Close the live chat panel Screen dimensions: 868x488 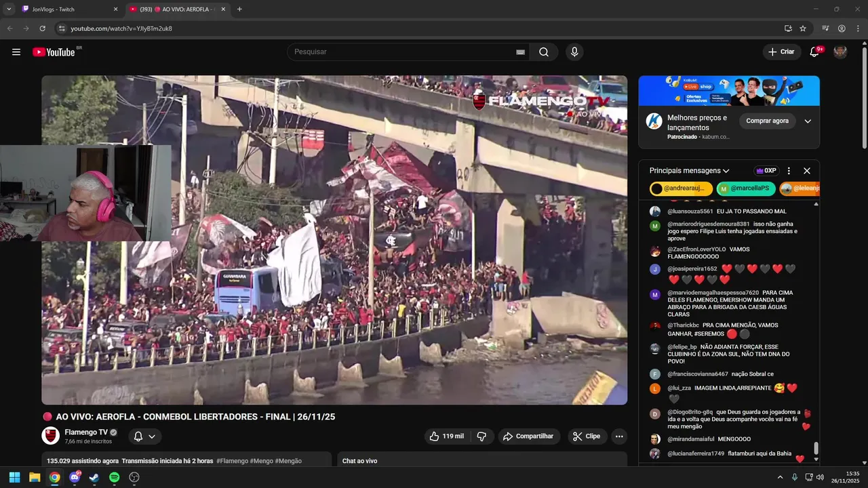coord(807,171)
